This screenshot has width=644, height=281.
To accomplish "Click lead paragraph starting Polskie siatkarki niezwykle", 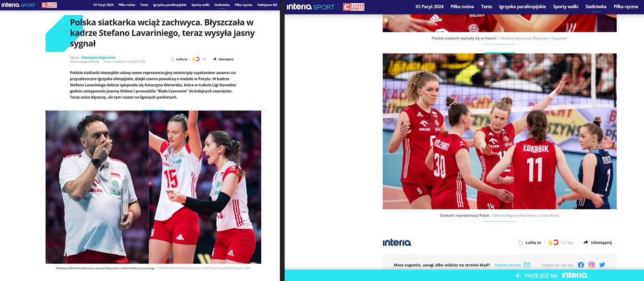I will tap(153, 85).
